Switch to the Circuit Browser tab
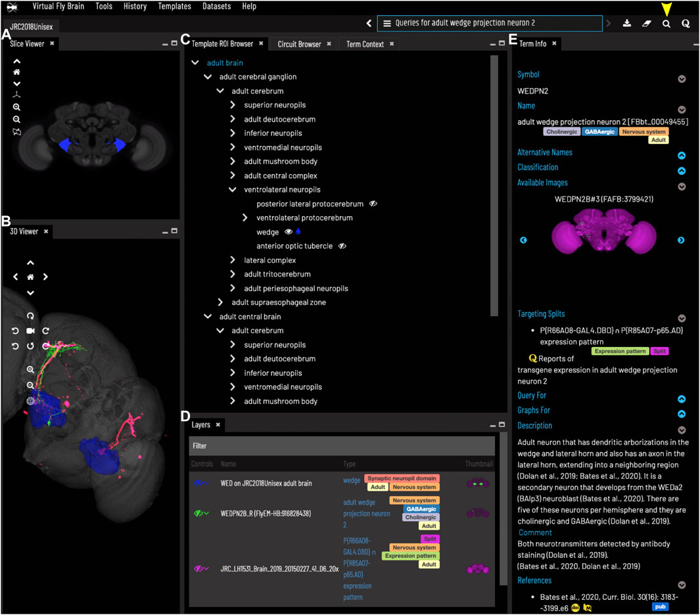This screenshot has height=615, width=700. pyautogui.click(x=299, y=44)
